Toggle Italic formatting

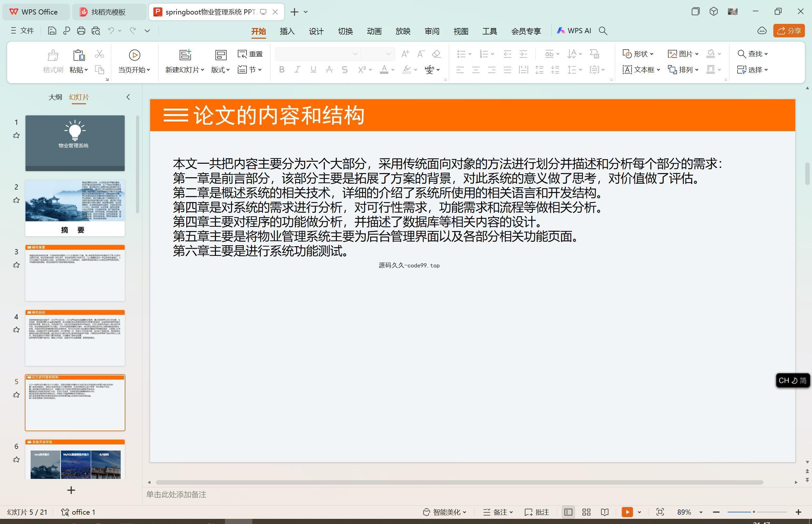click(x=297, y=70)
